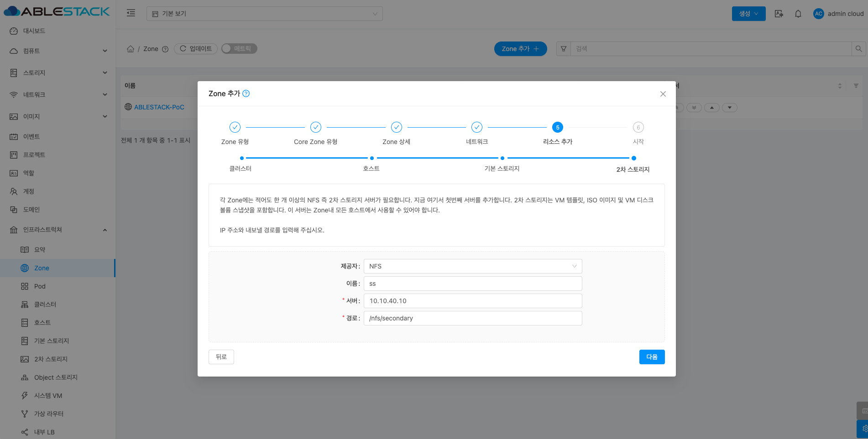Expand the 스토리지 sidebar menu
The image size is (868, 439).
[x=58, y=73]
